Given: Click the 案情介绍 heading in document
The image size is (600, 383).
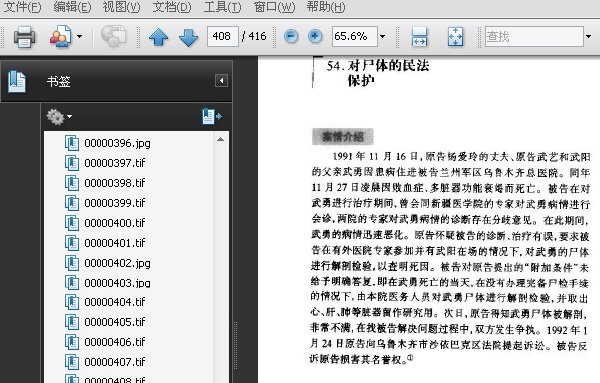Looking at the screenshot, I should click(x=342, y=137).
